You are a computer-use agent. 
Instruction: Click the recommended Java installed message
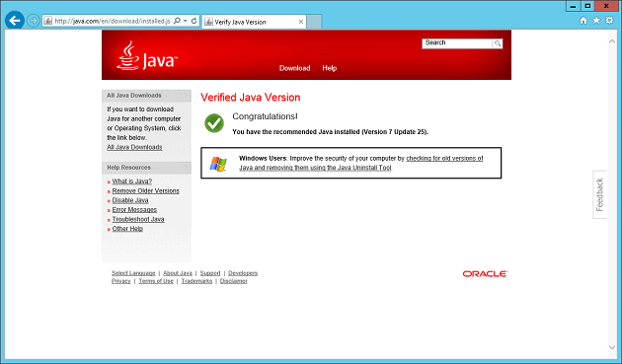click(330, 132)
